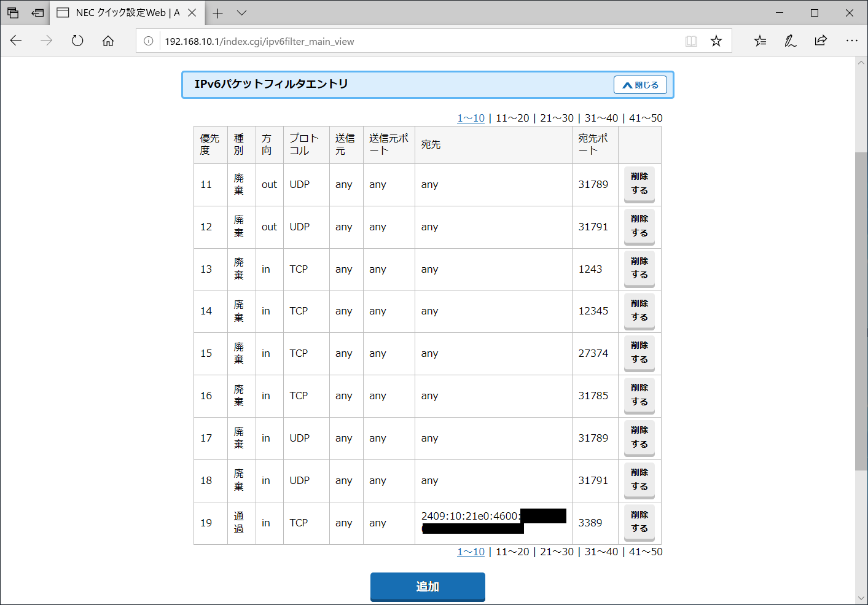Click the blue 追加 button

pos(428,587)
